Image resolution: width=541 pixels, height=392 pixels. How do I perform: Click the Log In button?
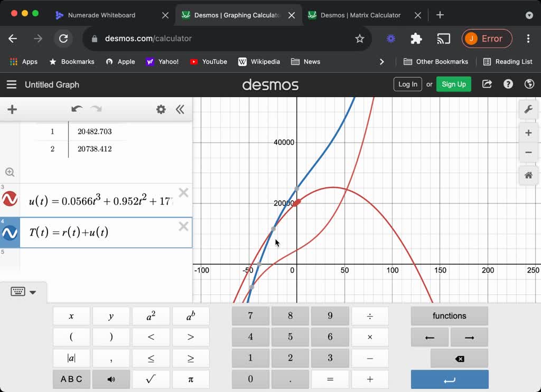[x=407, y=84]
